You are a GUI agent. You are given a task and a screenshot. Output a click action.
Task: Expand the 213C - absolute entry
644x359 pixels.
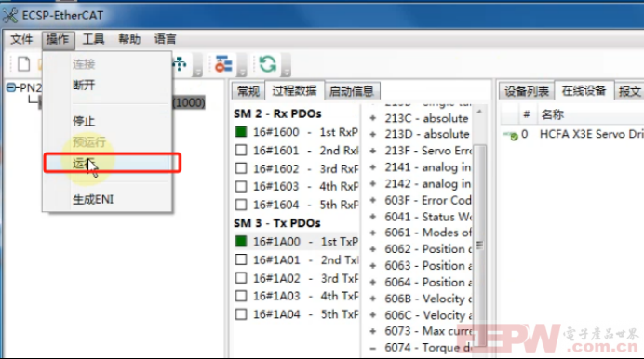(373, 118)
